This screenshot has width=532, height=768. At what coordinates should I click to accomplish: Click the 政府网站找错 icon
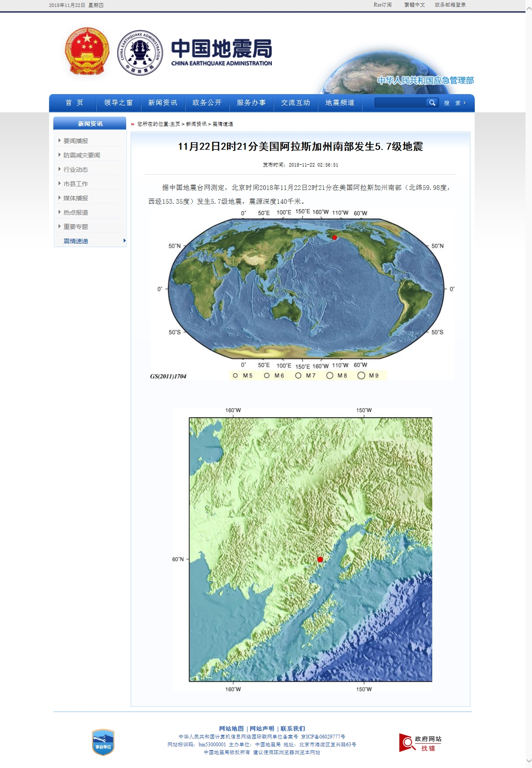tap(420, 743)
